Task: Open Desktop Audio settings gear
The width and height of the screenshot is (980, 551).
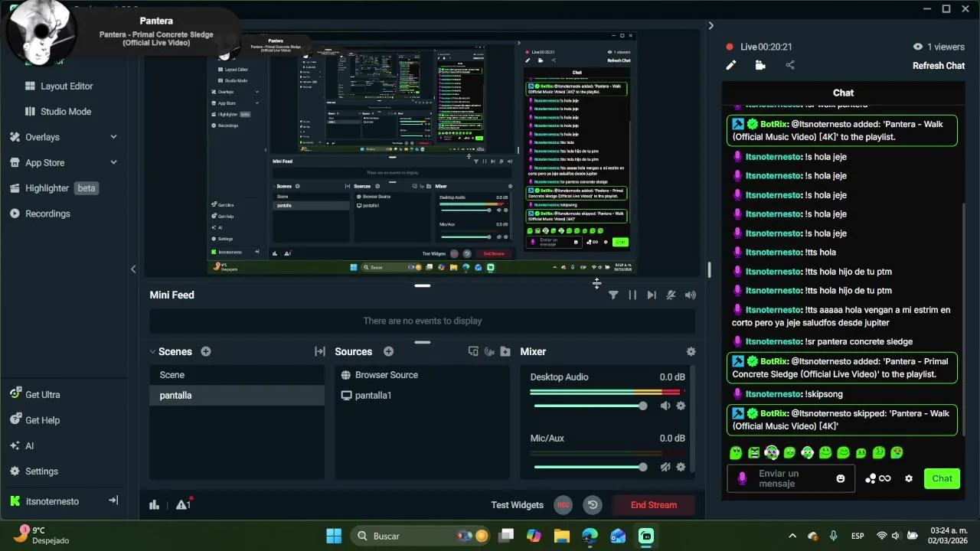Action: click(x=681, y=406)
